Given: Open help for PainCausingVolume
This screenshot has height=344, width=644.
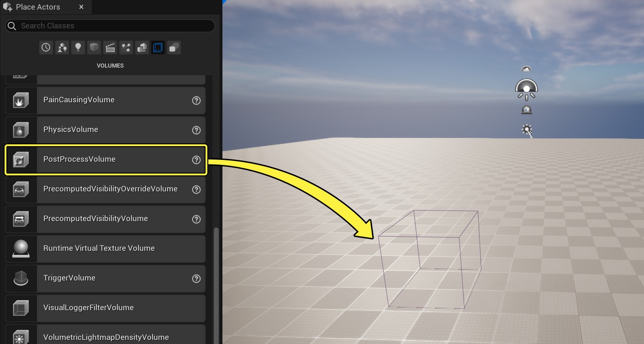Looking at the screenshot, I should pyautogui.click(x=196, y=100).
